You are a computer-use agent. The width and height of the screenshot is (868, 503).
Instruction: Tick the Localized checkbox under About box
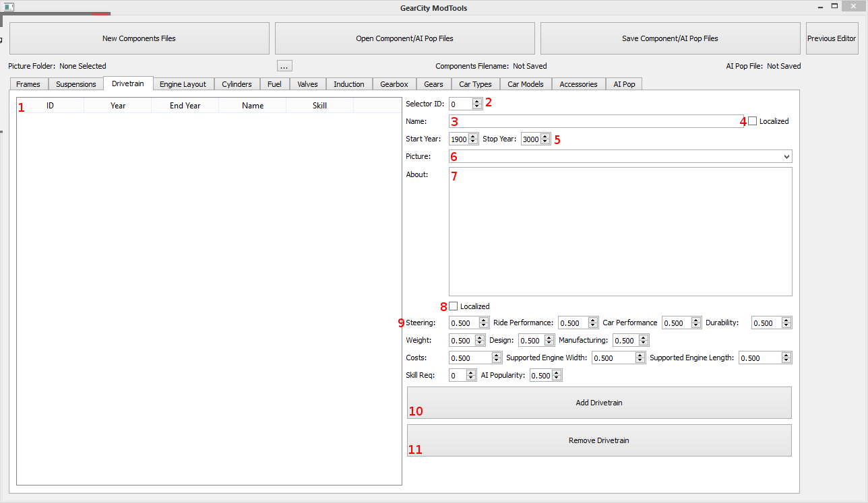[x=454, y=306]
